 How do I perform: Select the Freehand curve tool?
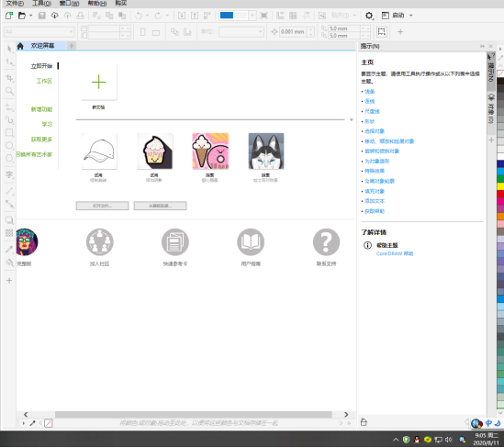[x=9, y=107]
